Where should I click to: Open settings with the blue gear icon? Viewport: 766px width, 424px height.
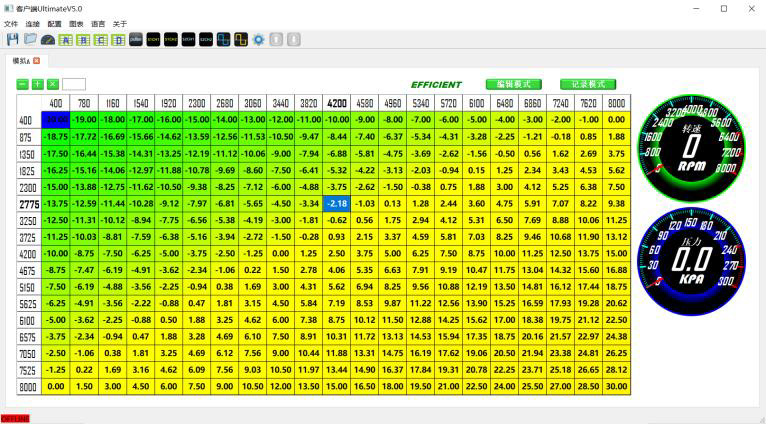tap(258, 38)
